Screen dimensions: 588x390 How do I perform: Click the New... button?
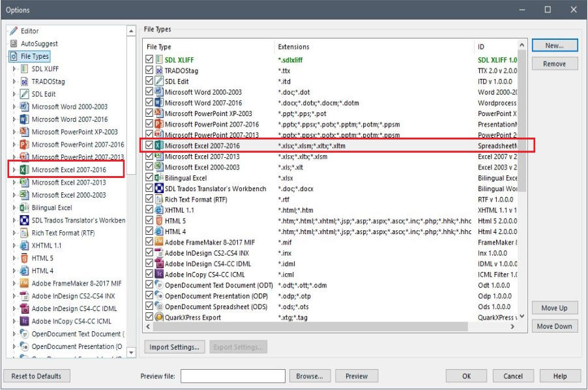point(555,46)
